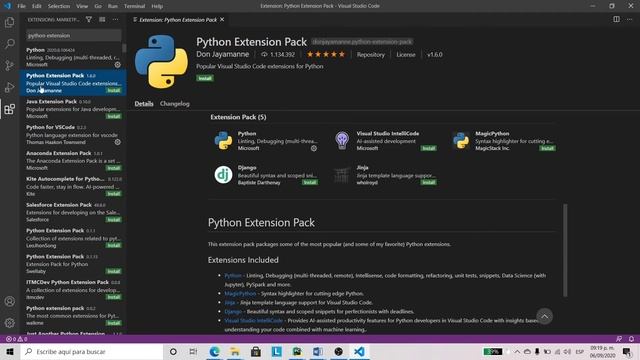Screen dimensions: 640x360
Task: Manage gear for Python in pack list
Action: pyautogui.click(x=314, y=149)
